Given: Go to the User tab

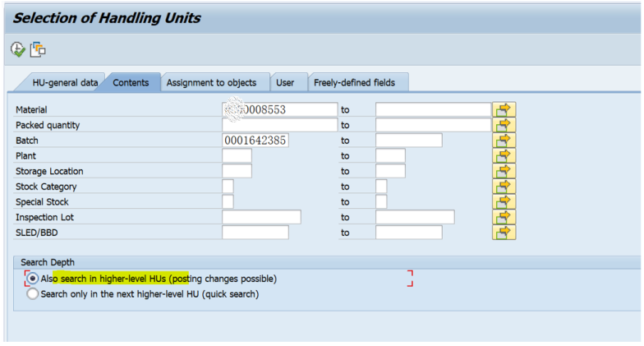Looking at the screenshot, I should pos(285,83).
